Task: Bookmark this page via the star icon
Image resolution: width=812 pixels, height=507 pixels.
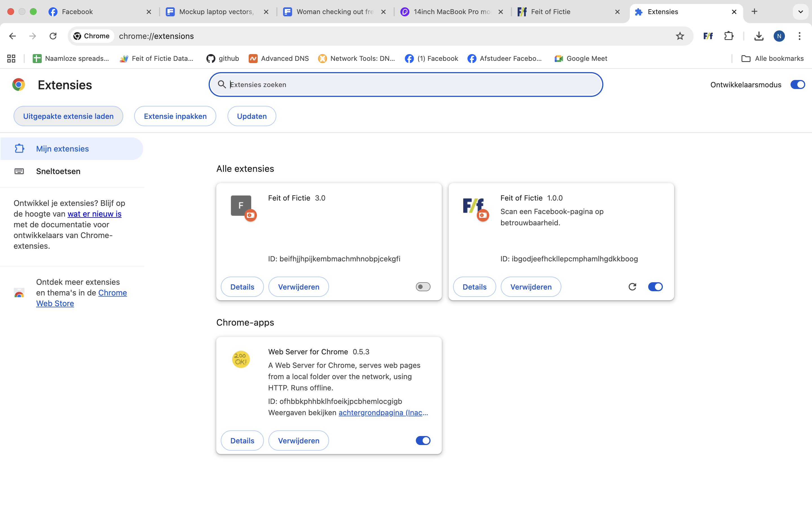Action: tap(680, 36)
